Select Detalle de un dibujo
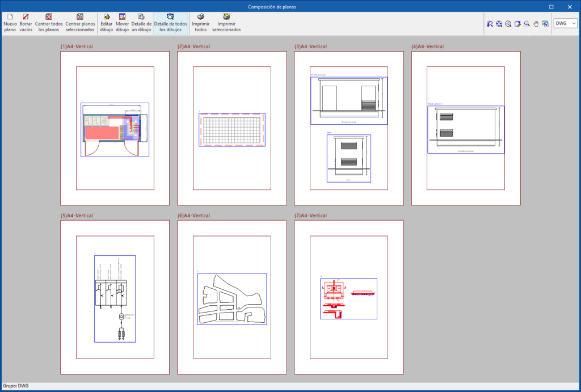The height and width of the screenshot is (392, 581). (x=141, y=23)
